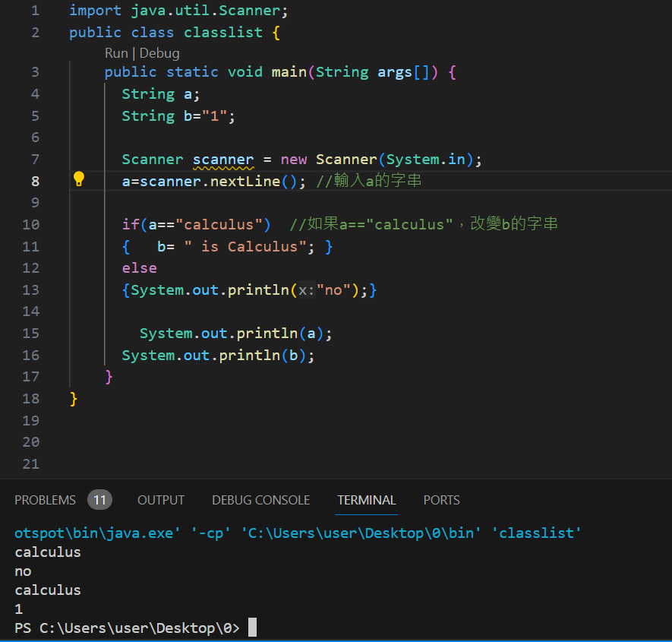Place cursor at the PowerShell terminal prompt
672x642 pixels.
pos(252,628)
